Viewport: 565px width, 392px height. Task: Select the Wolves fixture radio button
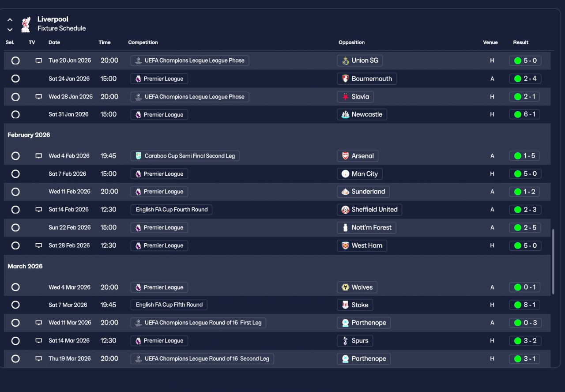15,287
